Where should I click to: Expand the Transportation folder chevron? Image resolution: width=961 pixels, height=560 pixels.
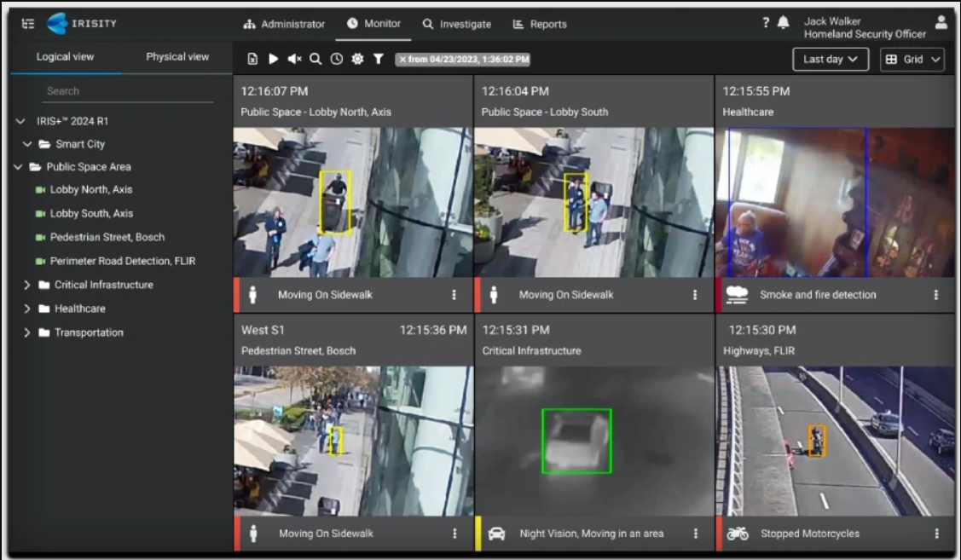tap(26, 332)
